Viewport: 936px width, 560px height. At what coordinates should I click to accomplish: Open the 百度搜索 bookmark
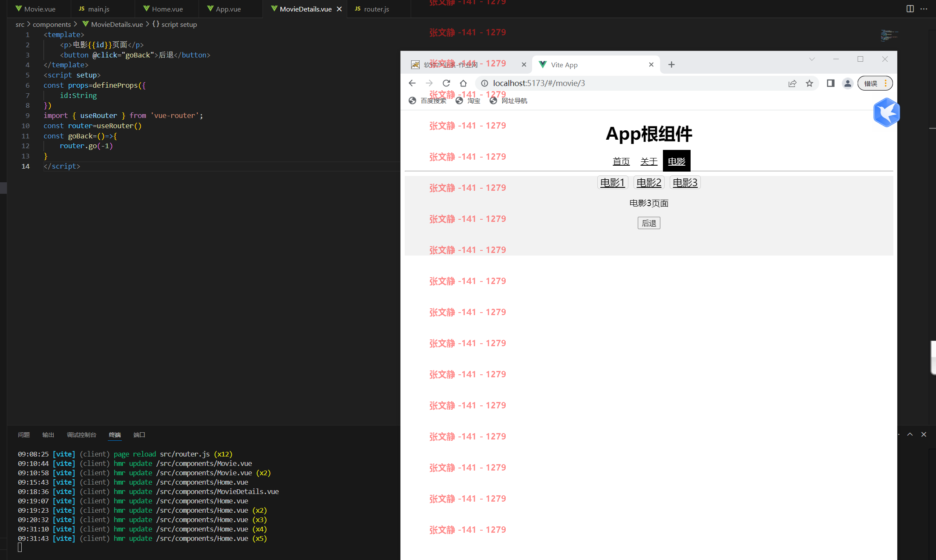427,101
